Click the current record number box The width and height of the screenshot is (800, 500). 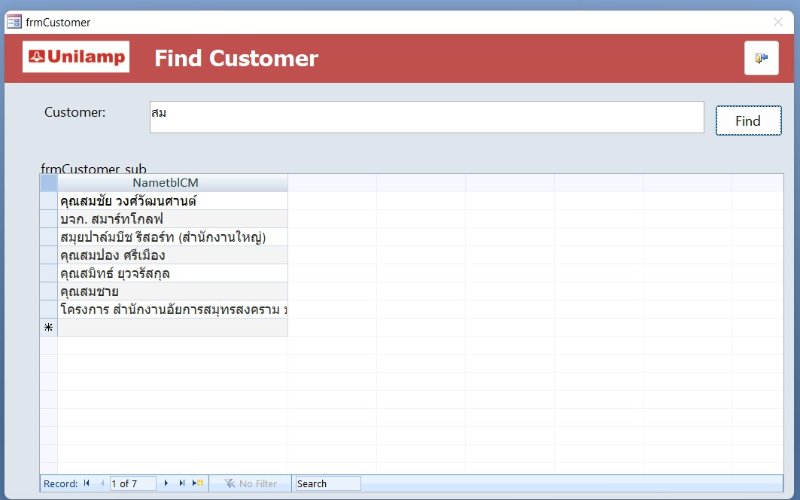tap(132, 483)
